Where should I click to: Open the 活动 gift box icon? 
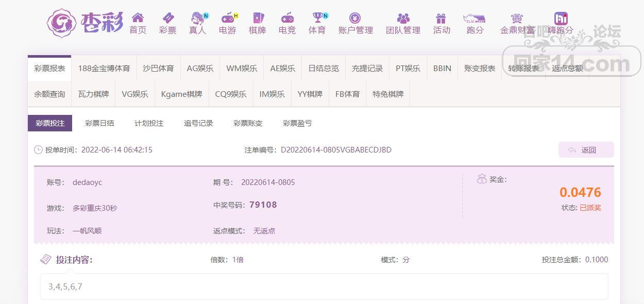(441, 18)
